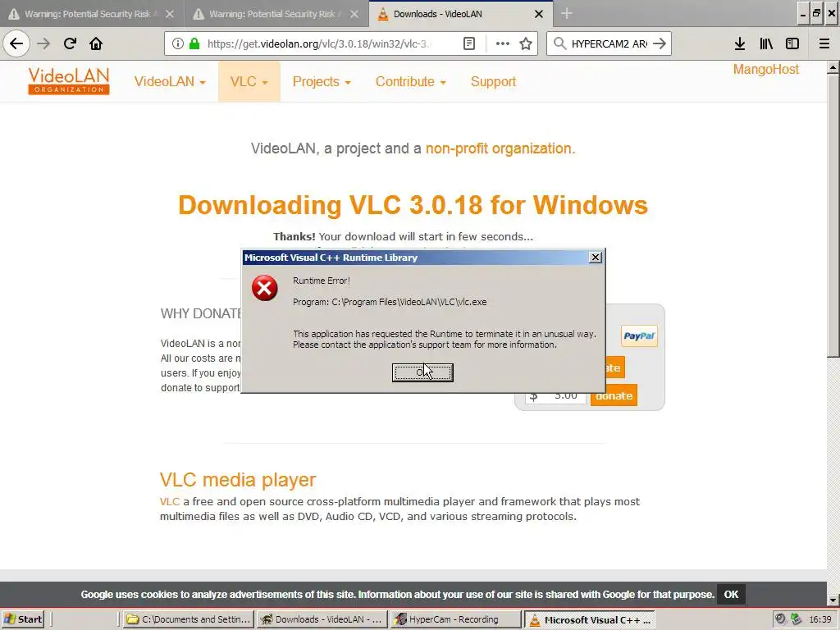This screenshot has height=630, width=840.
Task: Show site information icon in address bar
Action: click(178, 43)
